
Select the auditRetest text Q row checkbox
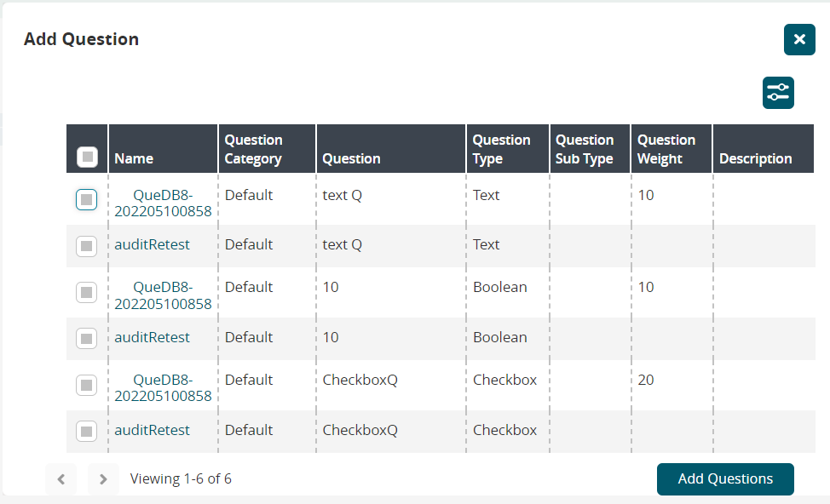click(x=87, y=246)
